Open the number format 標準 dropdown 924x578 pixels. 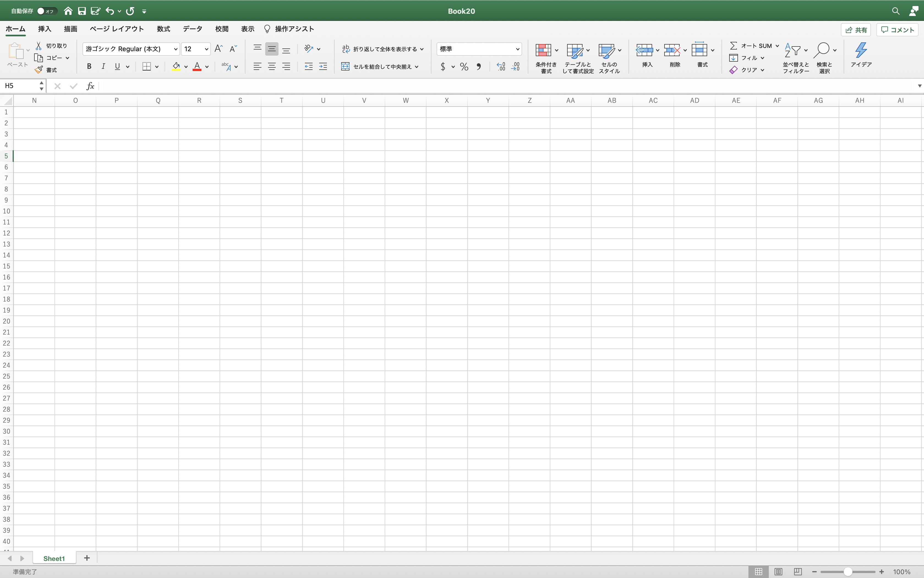tap(517, 49)
